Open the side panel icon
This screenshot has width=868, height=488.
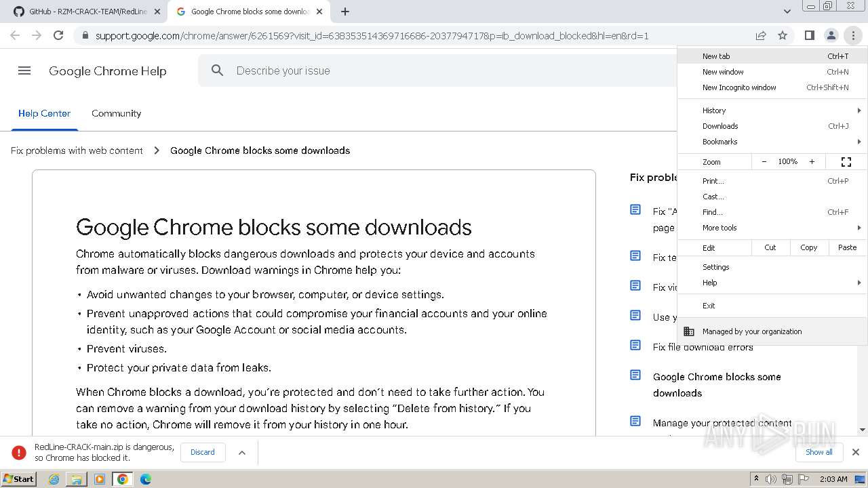[809, 35]
